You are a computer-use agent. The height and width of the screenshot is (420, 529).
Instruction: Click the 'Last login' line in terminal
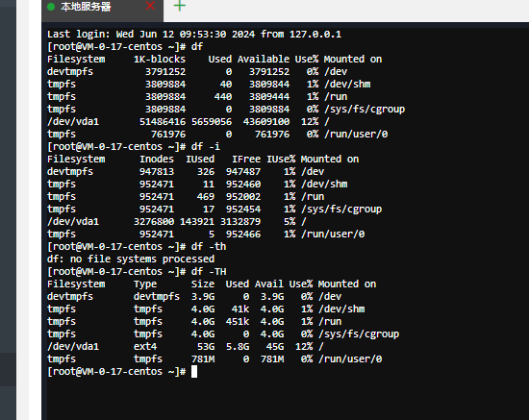point(194,34)
